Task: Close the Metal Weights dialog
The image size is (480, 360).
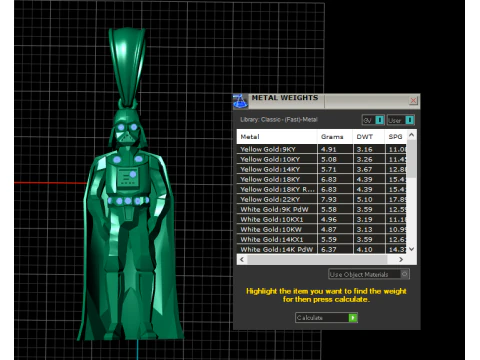Action: tap(413, 100)
